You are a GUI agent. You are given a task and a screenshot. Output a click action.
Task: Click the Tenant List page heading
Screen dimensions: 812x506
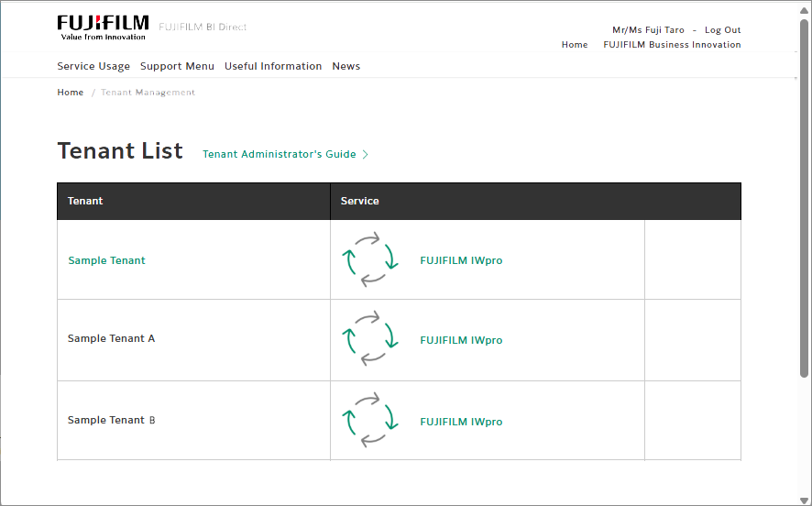pyautogui.click(x=120, y=150)
